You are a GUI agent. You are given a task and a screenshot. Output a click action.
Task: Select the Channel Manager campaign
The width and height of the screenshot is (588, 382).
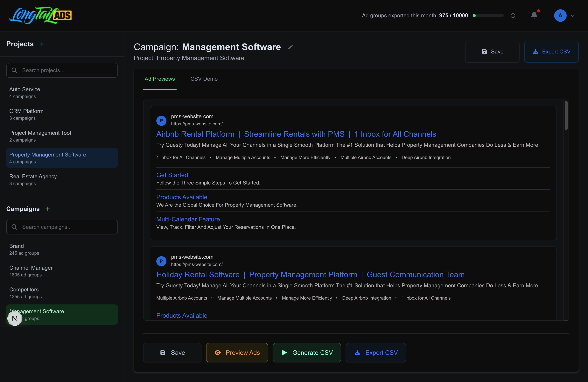coord(62,271)
